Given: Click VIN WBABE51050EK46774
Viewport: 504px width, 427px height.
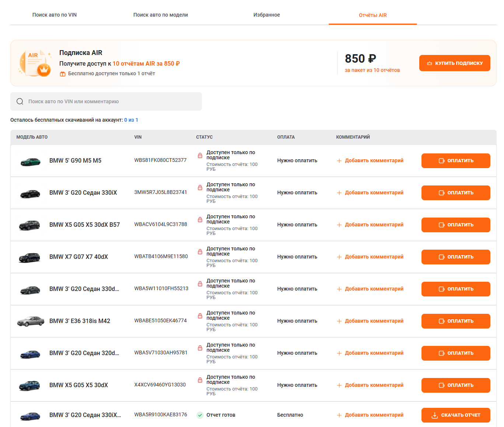Looking at the screenshot, I should tap(160, 321).
